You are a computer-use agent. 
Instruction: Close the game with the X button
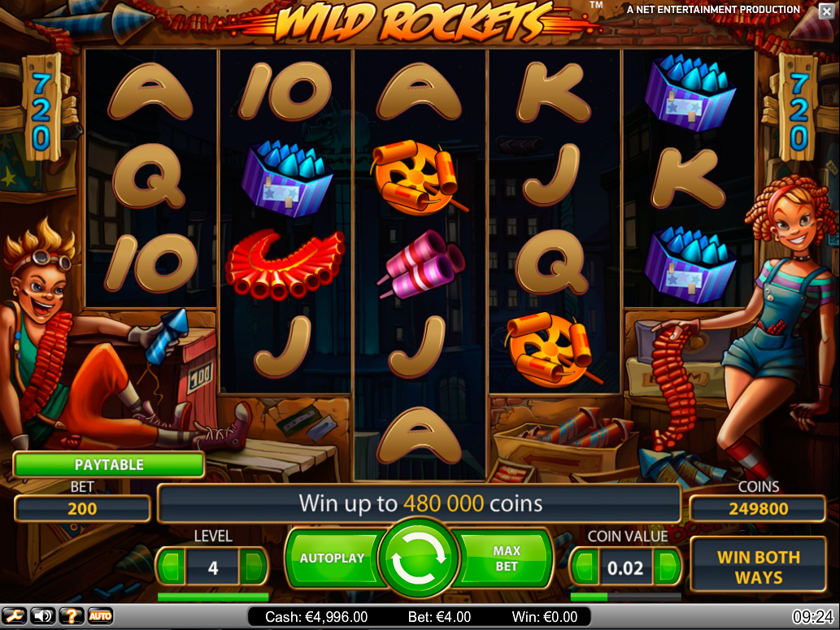point(827,11)
